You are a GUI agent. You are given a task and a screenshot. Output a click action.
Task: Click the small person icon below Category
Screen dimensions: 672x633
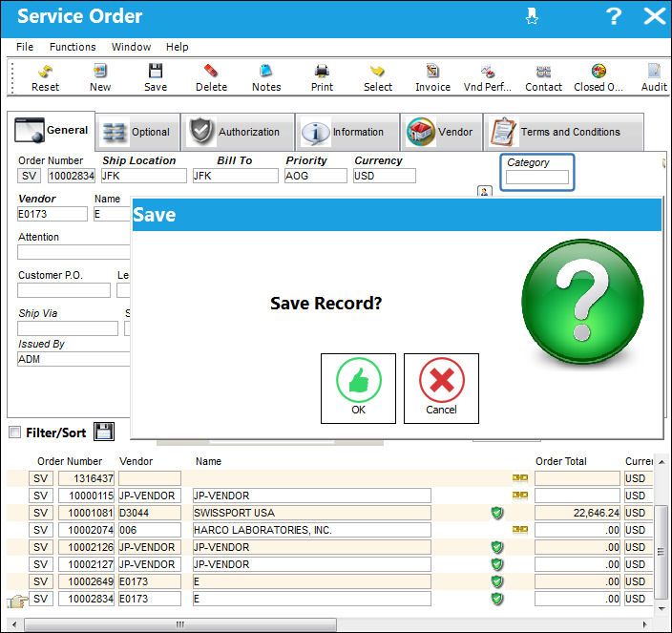(485, 191)
